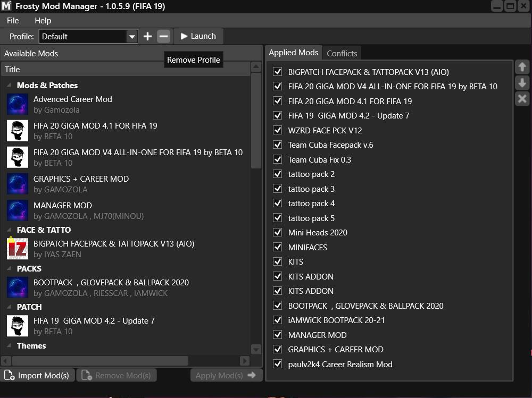Select applied mod 'tattoo pack 5'
532x398 pixels.
tap(311, 218)
